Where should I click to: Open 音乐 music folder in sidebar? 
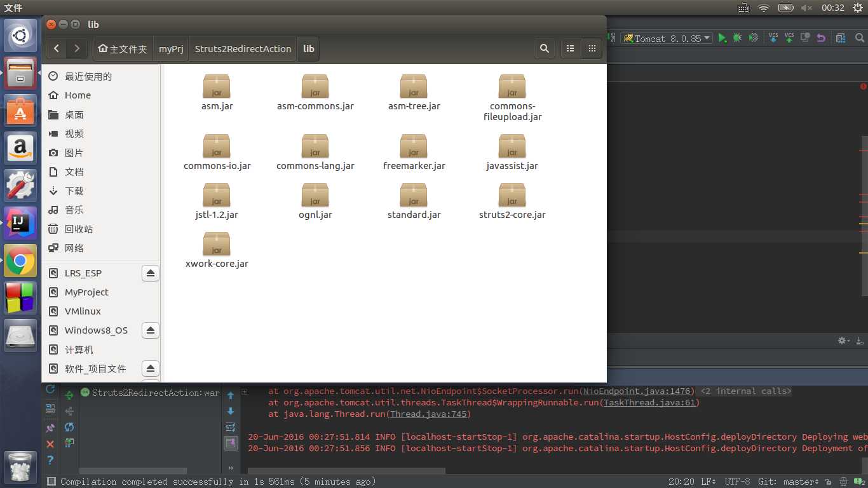(101, 210)
